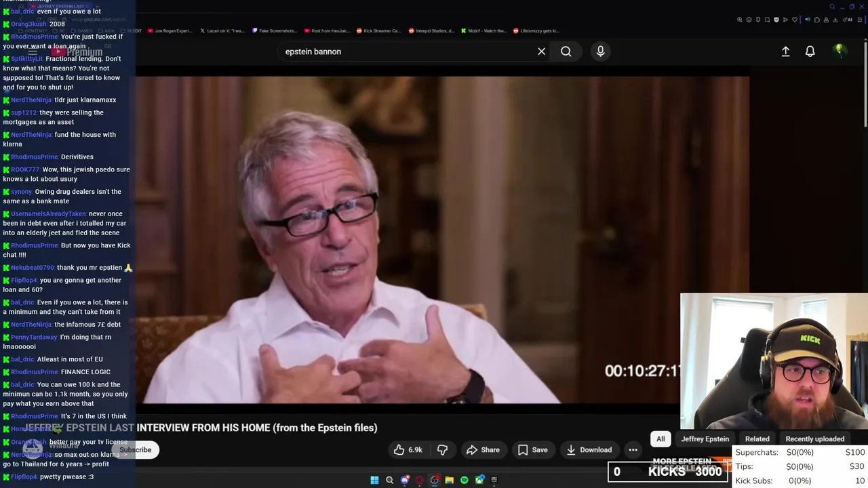This screenshot has height=488, width=868.
Task: Open the Windows Start menu
Action: tap(374, 480)
